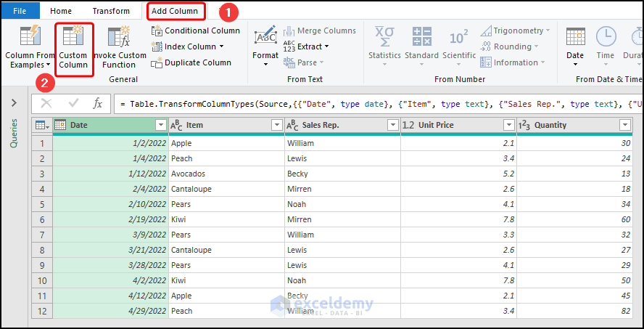The width and height of the screenshot is (644, 329).
Task: Click the Avocados cell
Action: click(227, 174)
